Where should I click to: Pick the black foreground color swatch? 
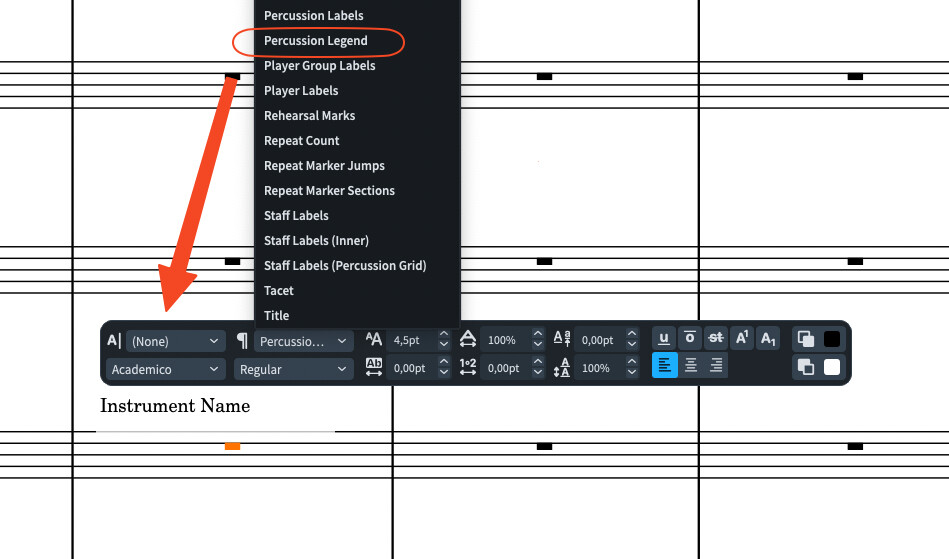[x=832, y=339]
